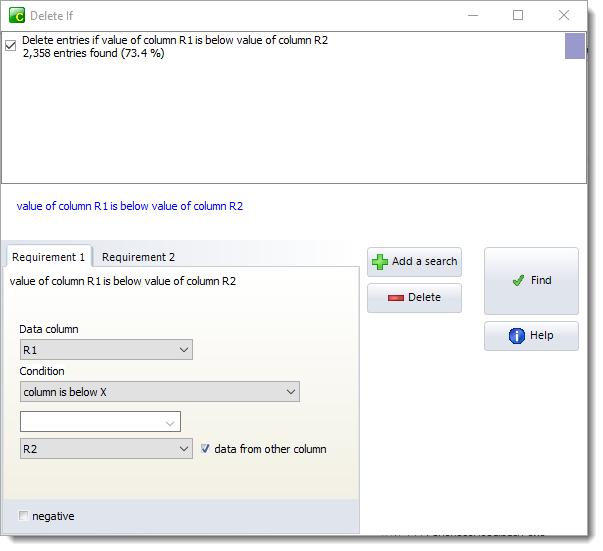Toggle data from other column checkbox
The width and height of the screenshot is (603, 551).
pos(205,449)
